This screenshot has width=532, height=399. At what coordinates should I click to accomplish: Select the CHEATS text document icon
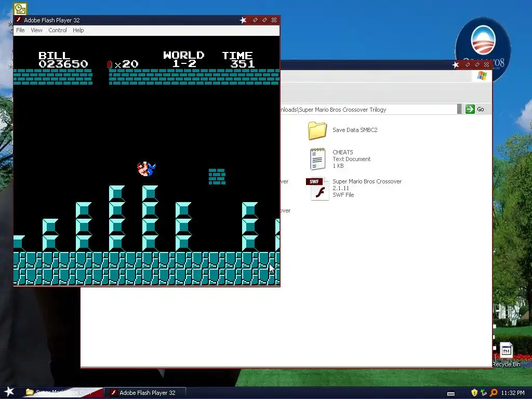(x=317, y=159)
